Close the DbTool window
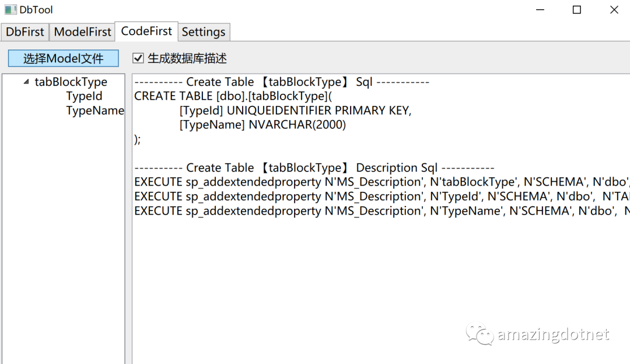Screen dimensions: 630x364 [614, 10]
